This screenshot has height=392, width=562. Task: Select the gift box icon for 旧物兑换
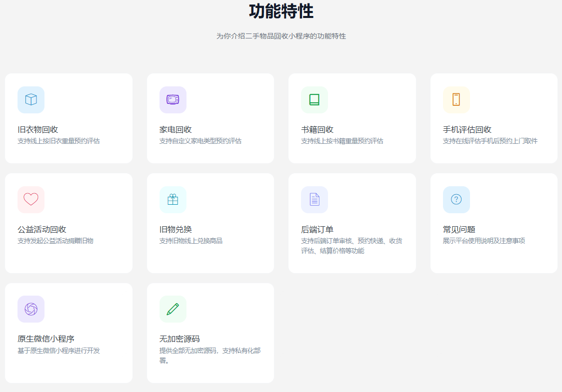(x=172, y=199)
